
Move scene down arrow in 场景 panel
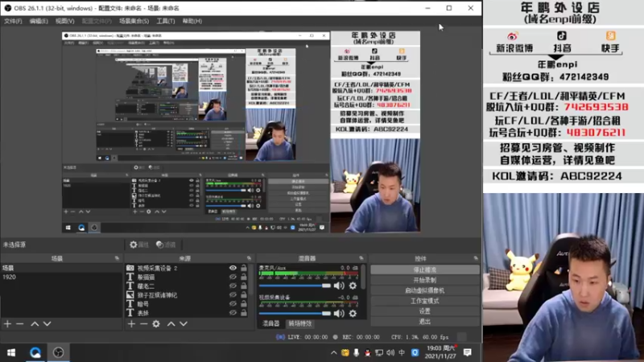click(x=47, y=324)
